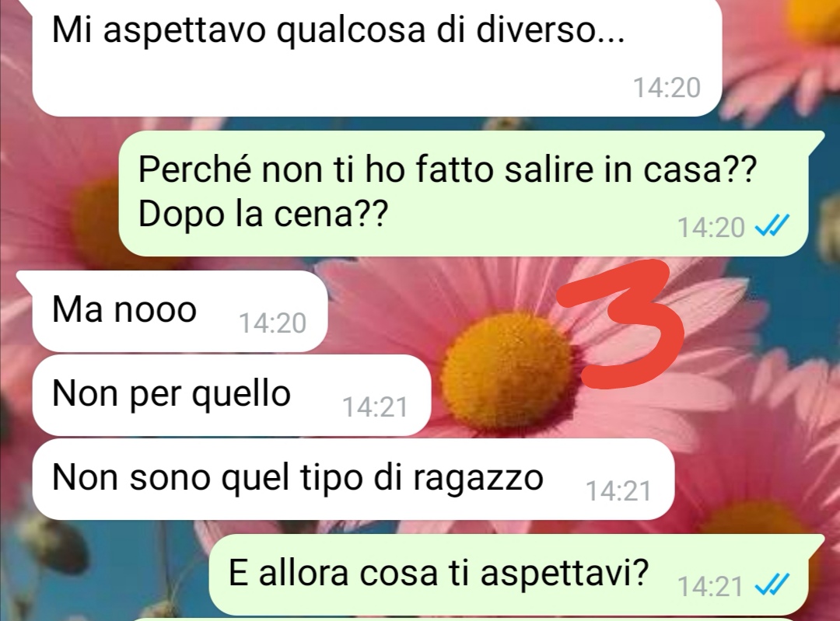
Task: Tap the text 'Dopo la cena??'
Action: tap(262, 215)
